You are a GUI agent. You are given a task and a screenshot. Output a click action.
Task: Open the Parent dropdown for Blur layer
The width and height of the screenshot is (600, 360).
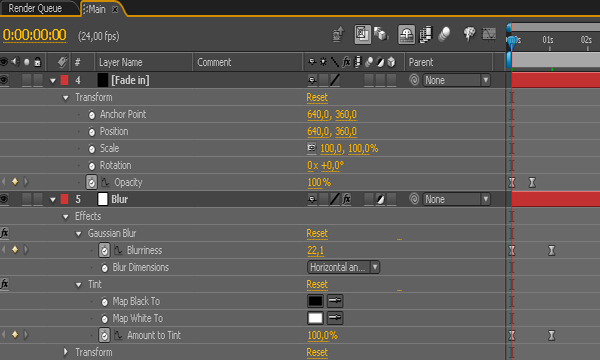click(457, 199)
